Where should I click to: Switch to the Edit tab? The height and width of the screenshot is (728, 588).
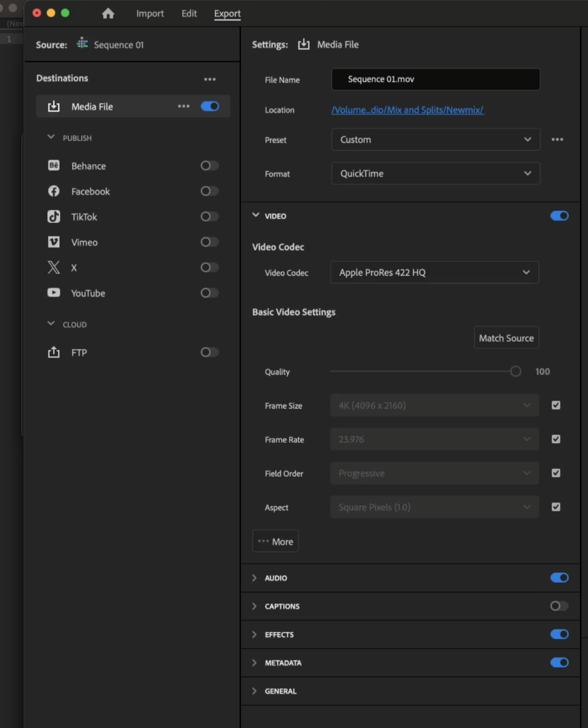pyautogui.click(x=189, y=13)
